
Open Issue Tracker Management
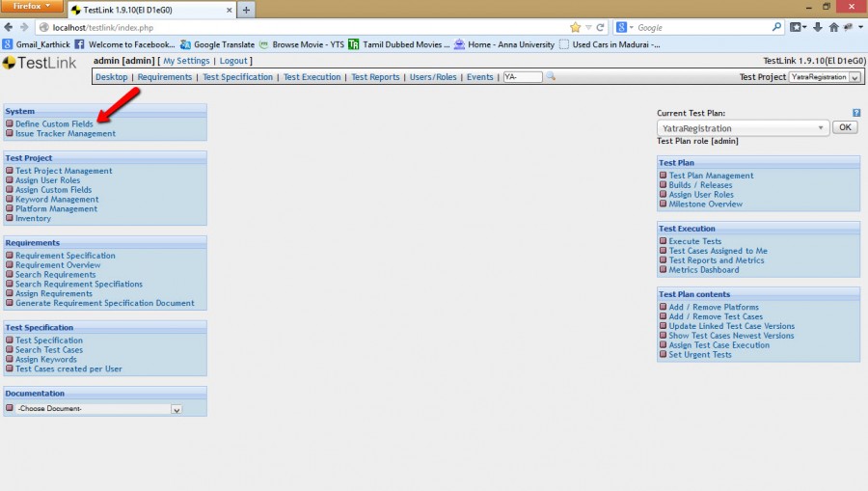click(x=66, y=133)
